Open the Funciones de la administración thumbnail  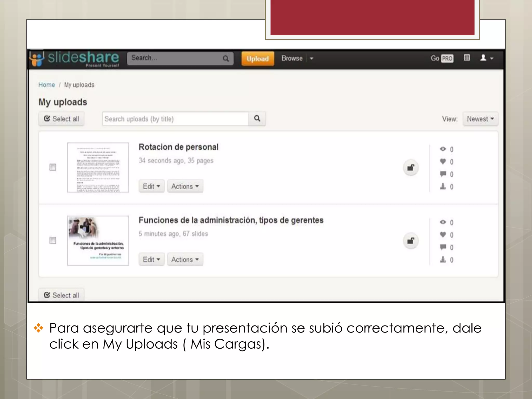[98, 241]
